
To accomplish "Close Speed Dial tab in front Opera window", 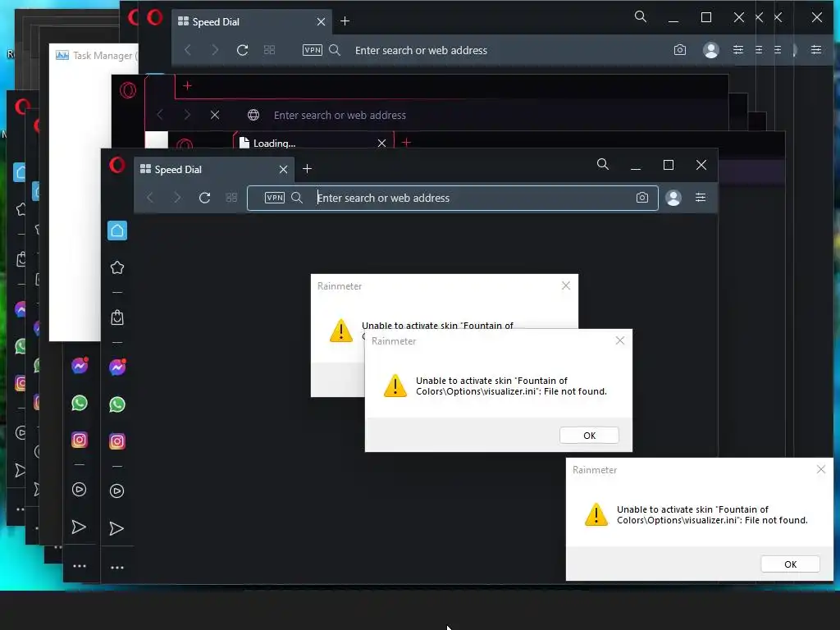I will point(283,169).
